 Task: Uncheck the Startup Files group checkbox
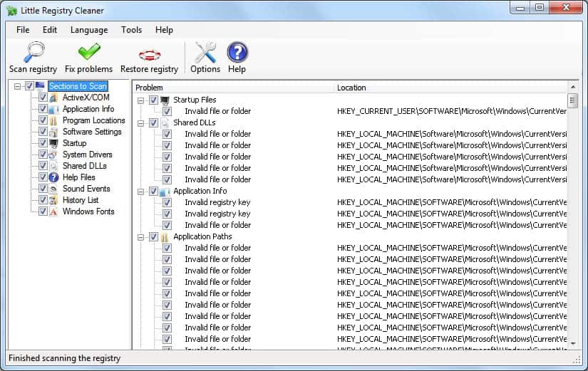coord(153,100)
